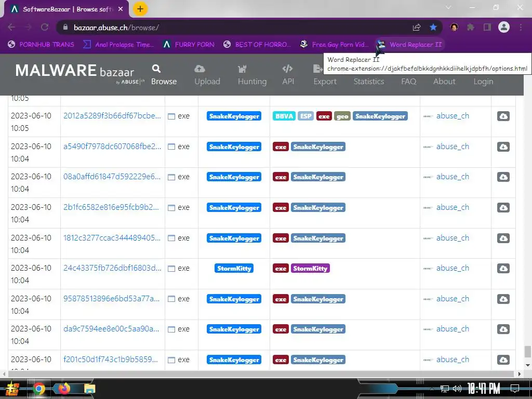Open a new browser tab

coord(140,9)
